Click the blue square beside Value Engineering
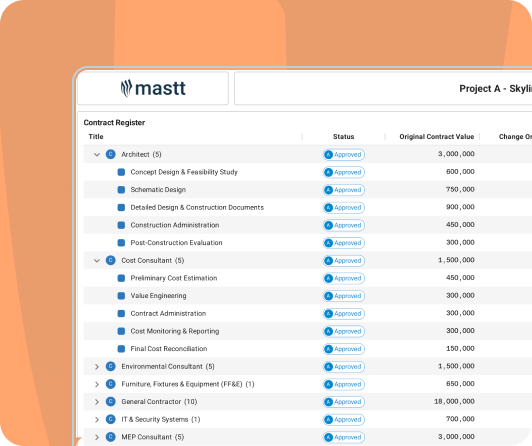Viewport: 532px width, 446px height. point(121,296)
